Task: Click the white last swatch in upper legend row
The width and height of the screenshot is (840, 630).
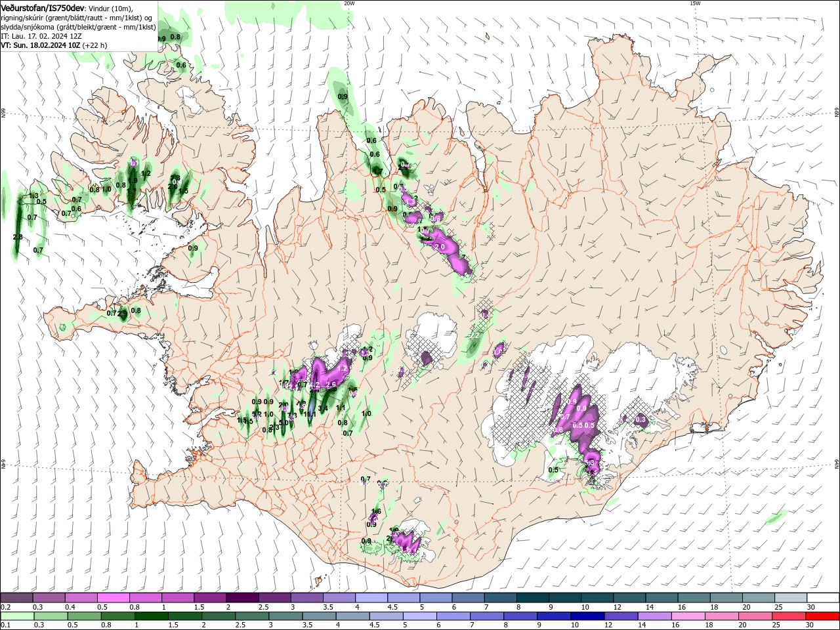Action: [823, 598]
